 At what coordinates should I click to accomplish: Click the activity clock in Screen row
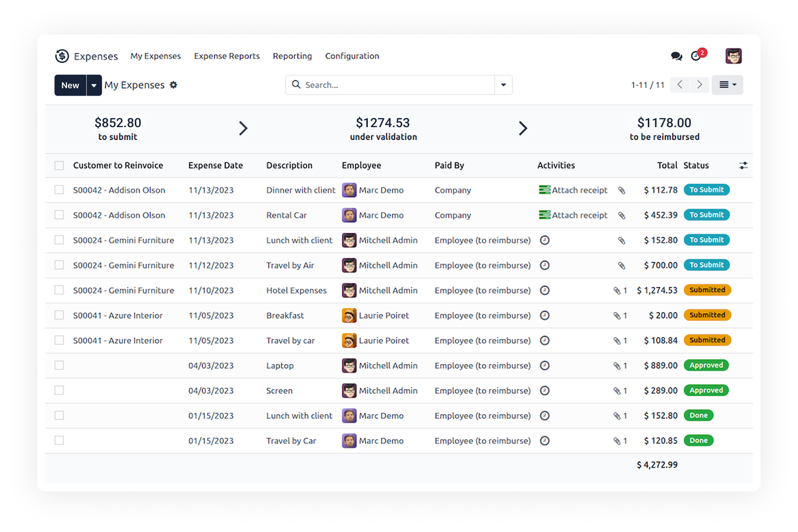click(x=545, y=390)
